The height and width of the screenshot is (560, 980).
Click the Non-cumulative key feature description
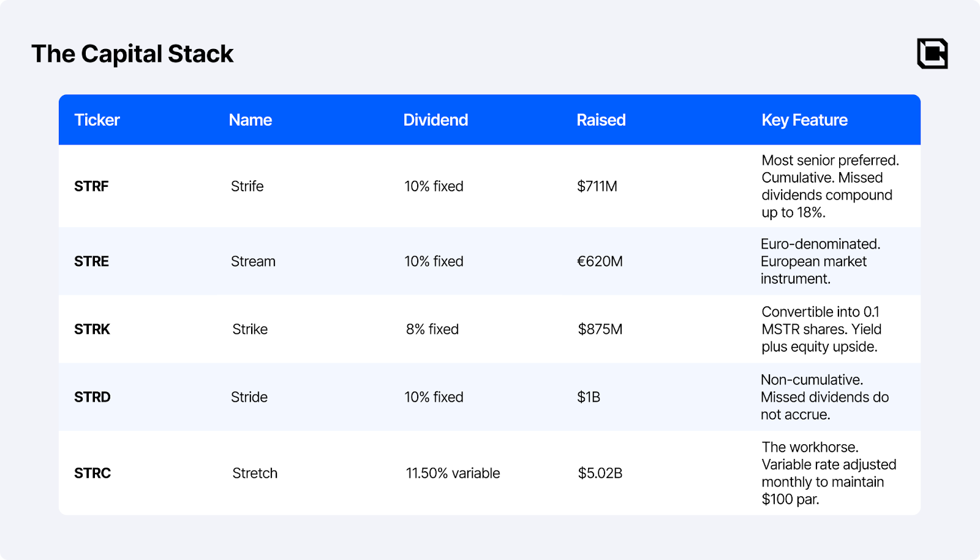[x=824, y=397]
